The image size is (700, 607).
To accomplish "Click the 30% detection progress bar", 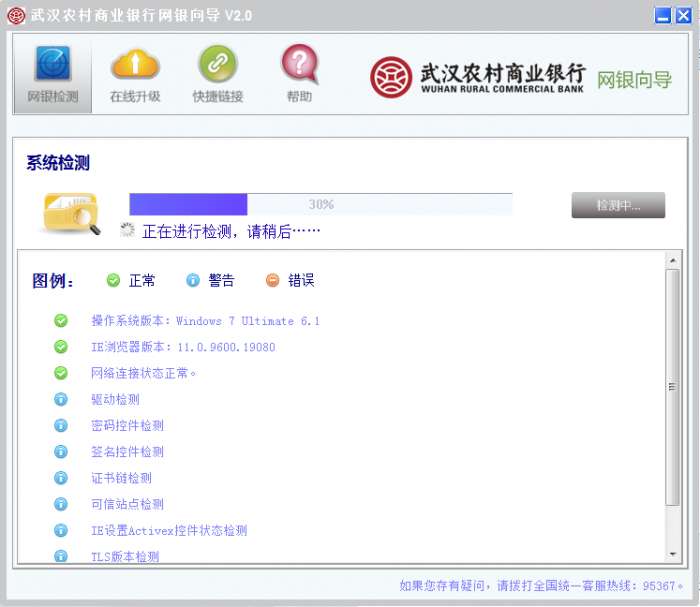I will click(x=321, y=204).
